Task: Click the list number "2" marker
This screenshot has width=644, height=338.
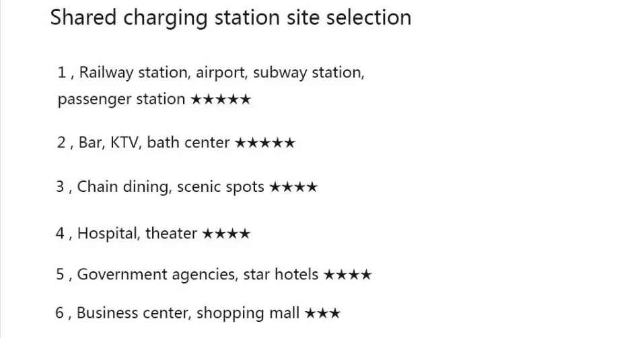Action: (x=61, y=143)
